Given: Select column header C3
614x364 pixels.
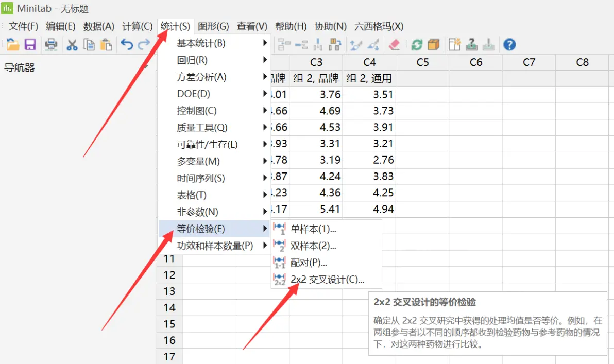Looking at the screenshot, I should pyautogui.click(x=316, y=62).
